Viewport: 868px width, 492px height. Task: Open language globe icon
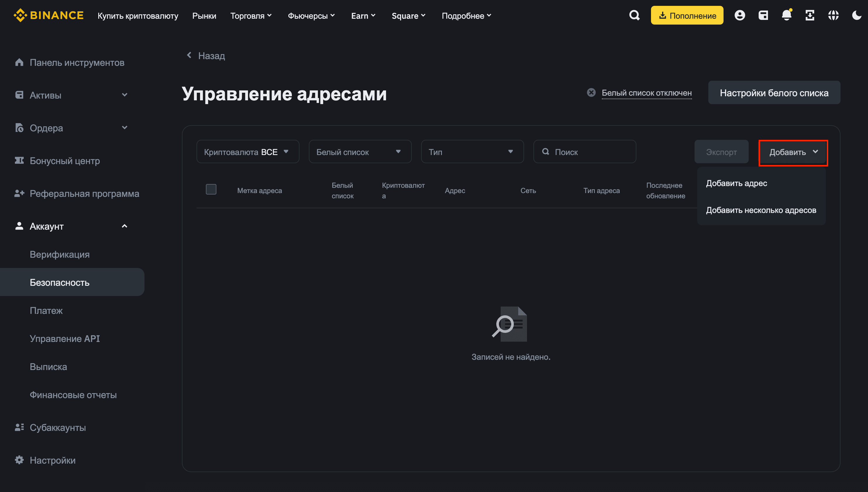pos(833,16)
